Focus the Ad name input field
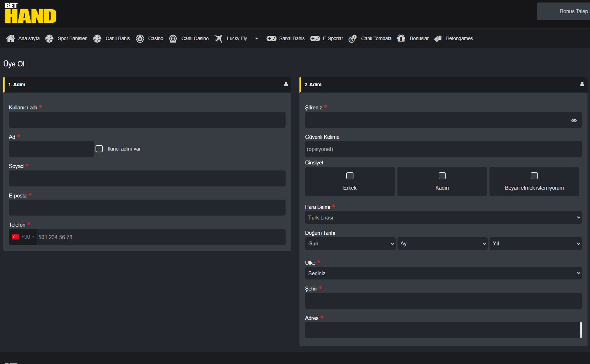The width and height of the screenshot is (590, 364). click(51, 149)
